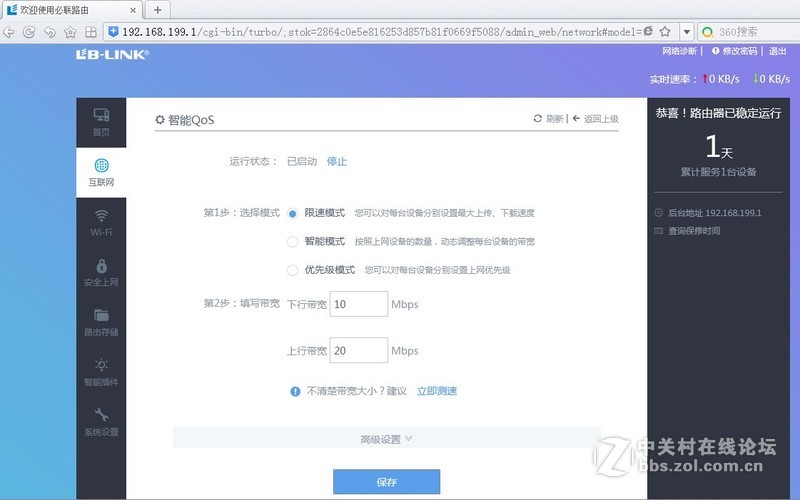Open the address bar history dropdown arrow
800x500 pixels.
[x=687, y=32]
